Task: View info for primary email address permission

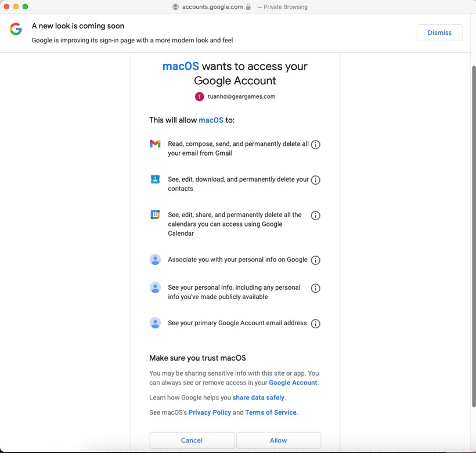Action: tap(315, 323)
